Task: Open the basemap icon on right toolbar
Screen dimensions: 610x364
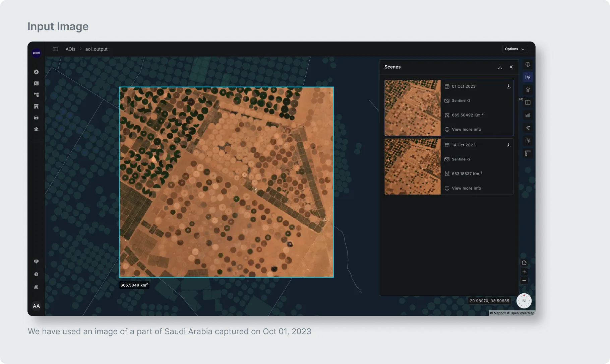Action: click(x=528, y=141)
